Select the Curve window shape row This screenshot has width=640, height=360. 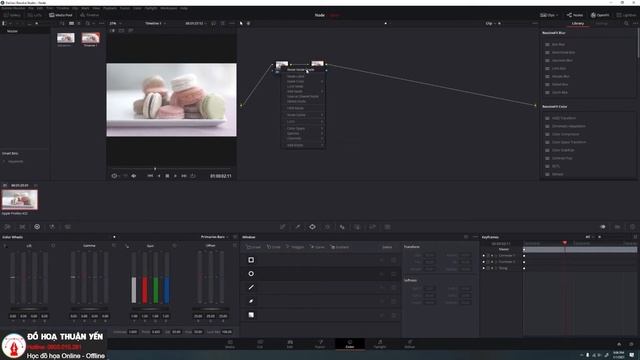point(320,301)
